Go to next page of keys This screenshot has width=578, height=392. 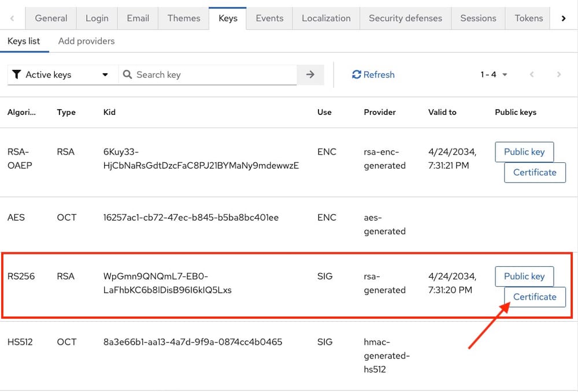559,74
